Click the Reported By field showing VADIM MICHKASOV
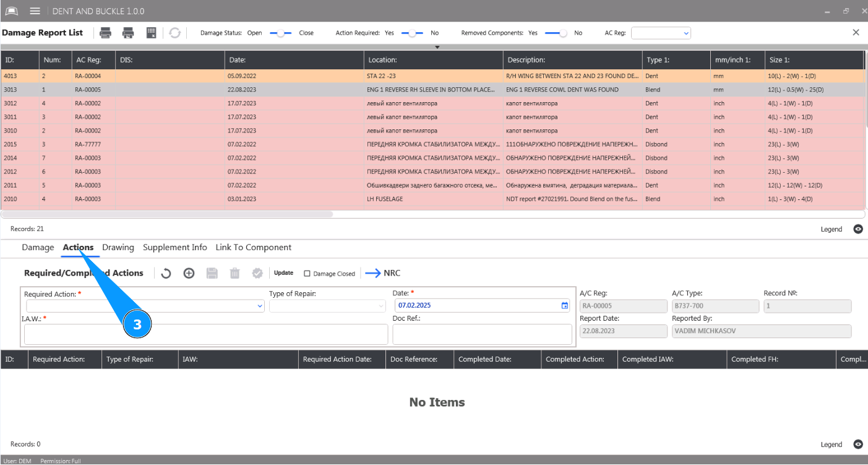This screenshot has height=465, width=868. point(762,331)
